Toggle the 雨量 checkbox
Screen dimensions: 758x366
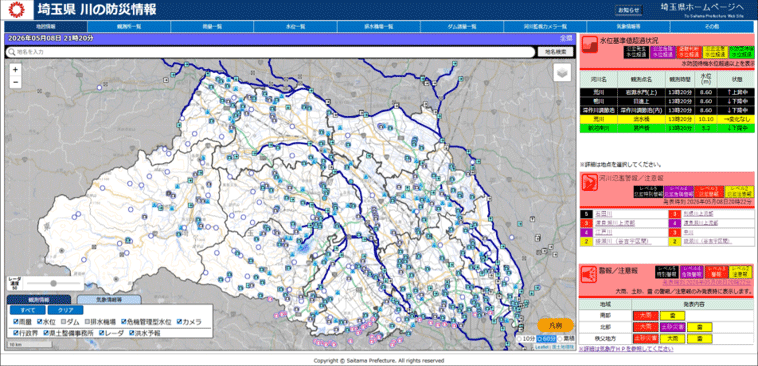click(15, 322)
